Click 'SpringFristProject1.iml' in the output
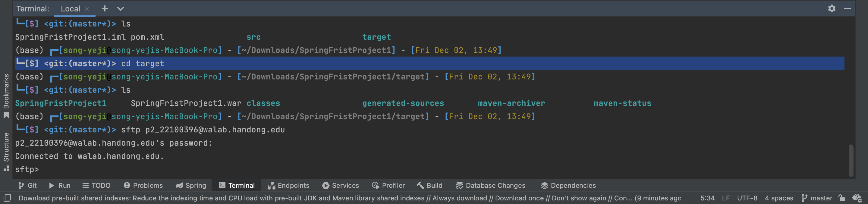868x204 pixels. 71,37
